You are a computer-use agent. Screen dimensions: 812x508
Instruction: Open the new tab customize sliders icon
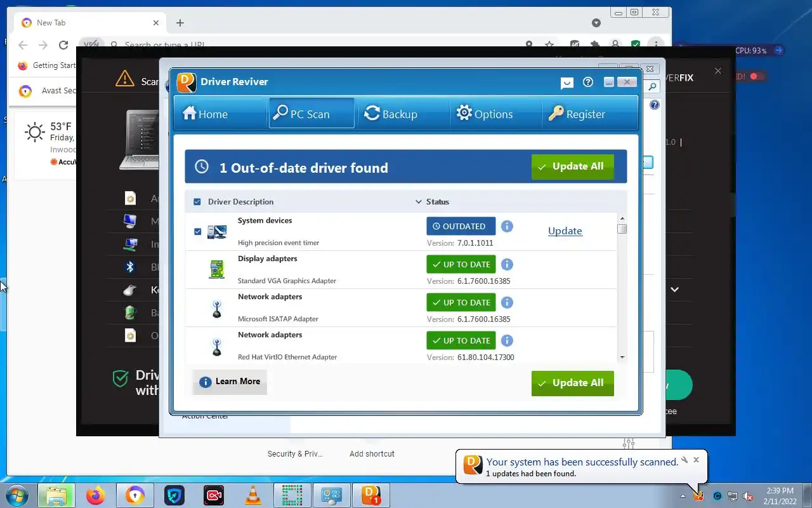click(x=629, y=443)
